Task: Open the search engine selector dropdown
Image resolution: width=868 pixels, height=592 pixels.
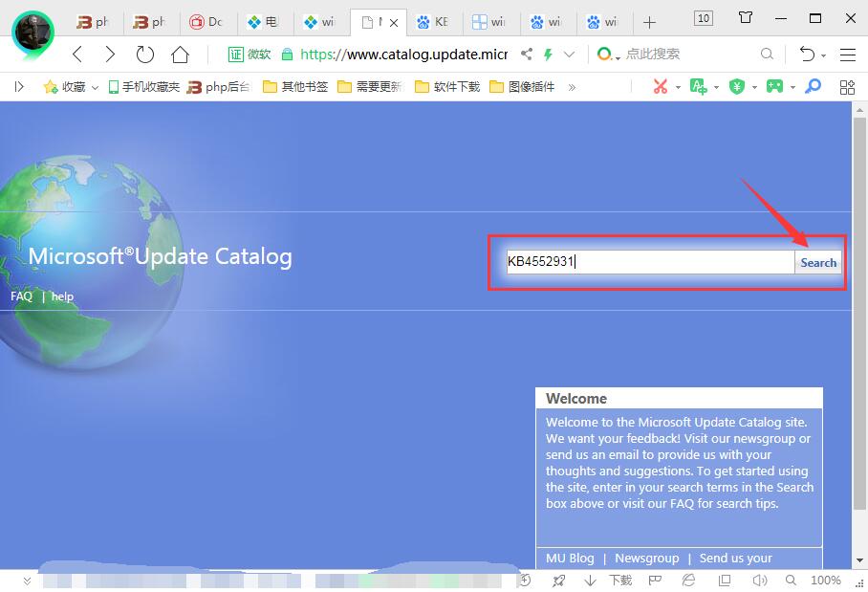Action: [x=608, y=55]
